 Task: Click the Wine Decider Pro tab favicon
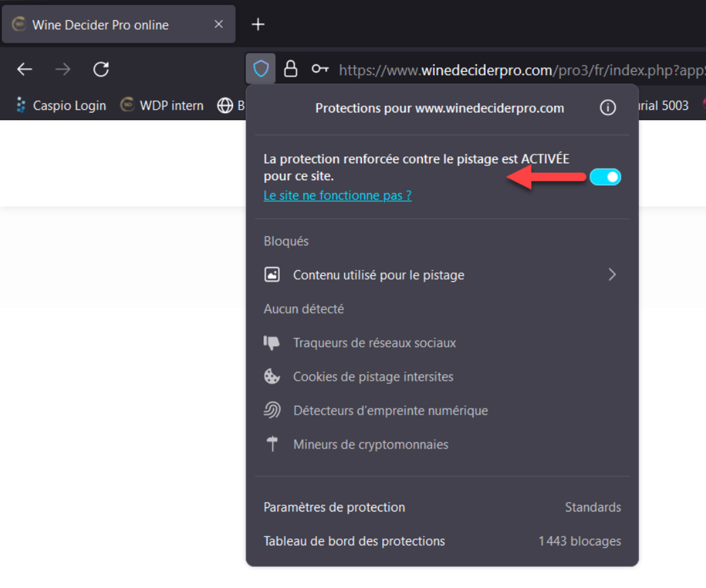pyautogui.click(x=19, y=24)
